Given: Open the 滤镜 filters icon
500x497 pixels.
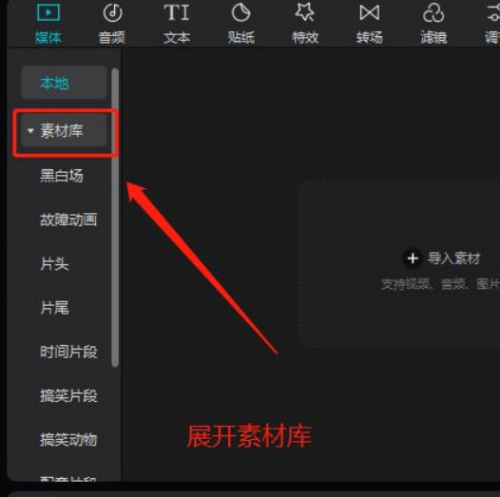Looking at the screenshot, I should [x=433, y=13].
